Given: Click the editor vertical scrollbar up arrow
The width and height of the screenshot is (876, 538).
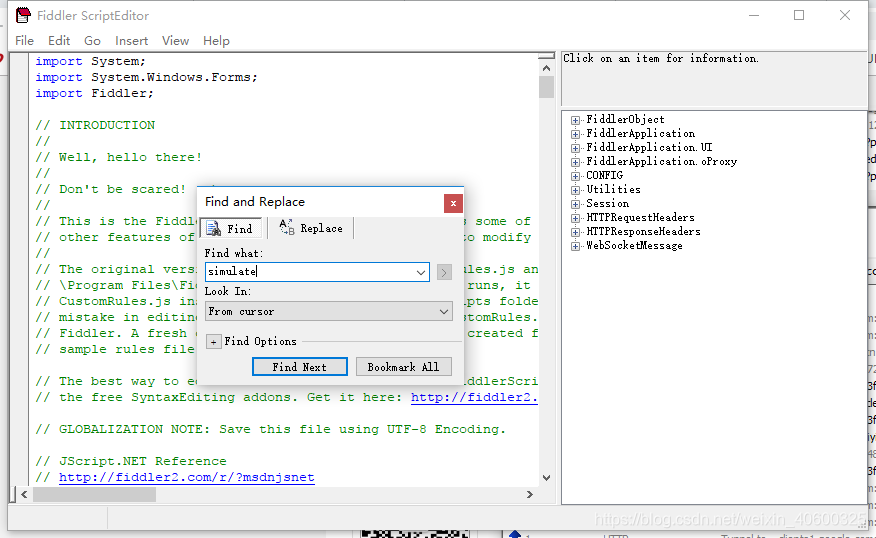Looking at the screenshot, I should (546, 68).
